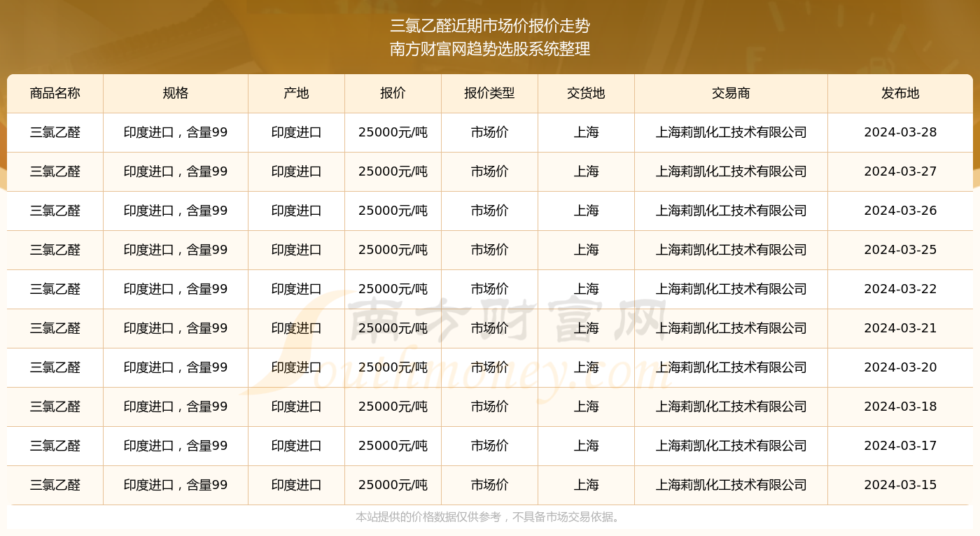Click 上海 delivery cell in 2024-03-17 row
The image size is (980, 536).
(586, 446)
